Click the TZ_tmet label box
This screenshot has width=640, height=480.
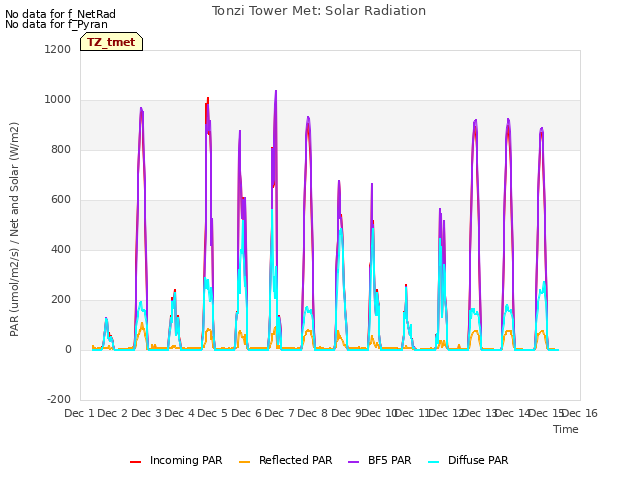(111, 42)
